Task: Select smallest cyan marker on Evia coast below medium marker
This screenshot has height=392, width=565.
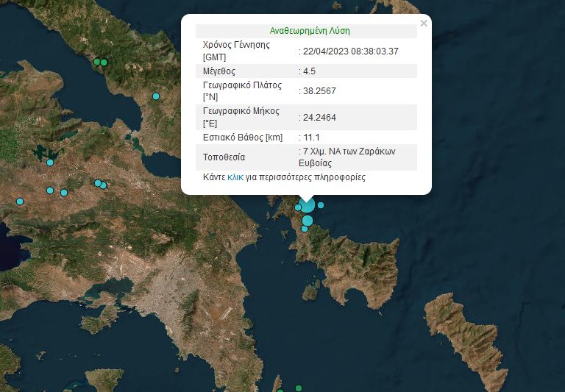Action: click(x=305, y=229)
